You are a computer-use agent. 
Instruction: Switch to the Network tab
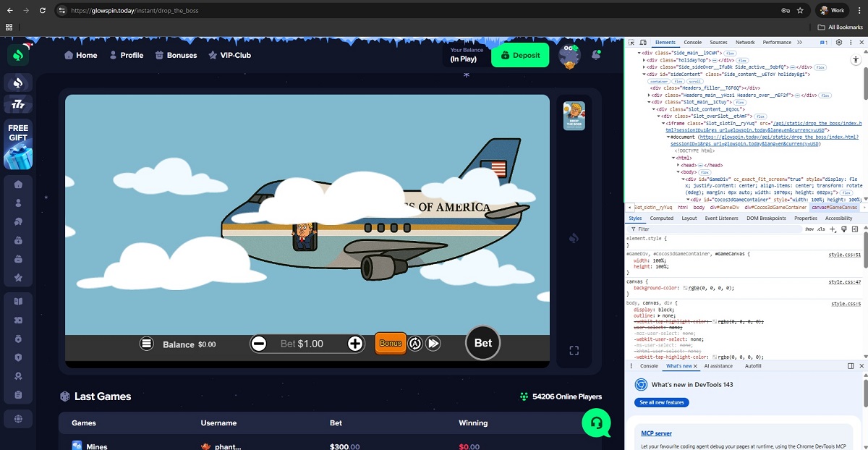click(x=744, y=43)
